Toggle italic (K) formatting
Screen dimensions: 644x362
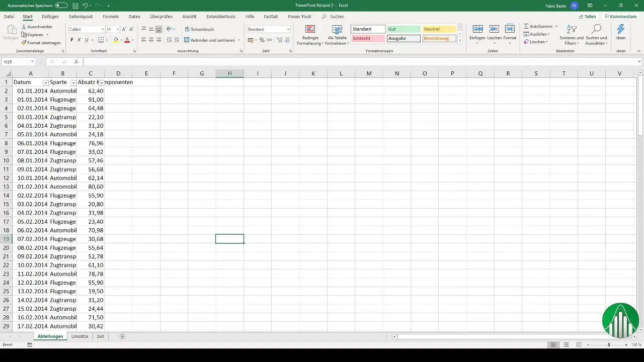[79, 40]
